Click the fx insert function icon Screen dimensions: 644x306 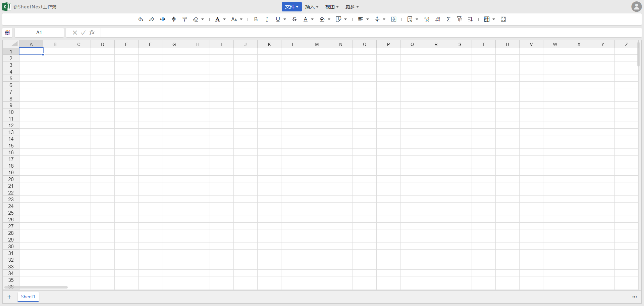click(92, 33)
